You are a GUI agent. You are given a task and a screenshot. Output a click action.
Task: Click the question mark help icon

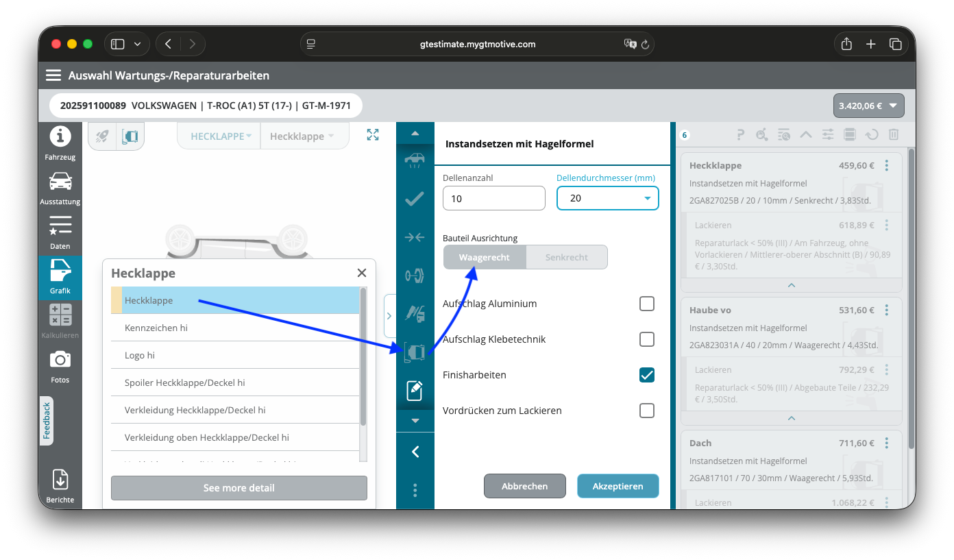point(740,135)
